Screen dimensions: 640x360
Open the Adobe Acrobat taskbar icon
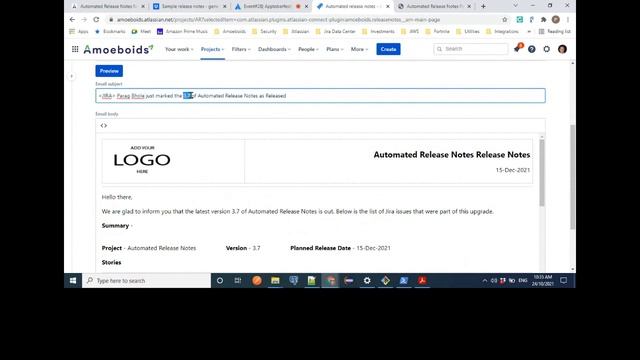point(422,281)
